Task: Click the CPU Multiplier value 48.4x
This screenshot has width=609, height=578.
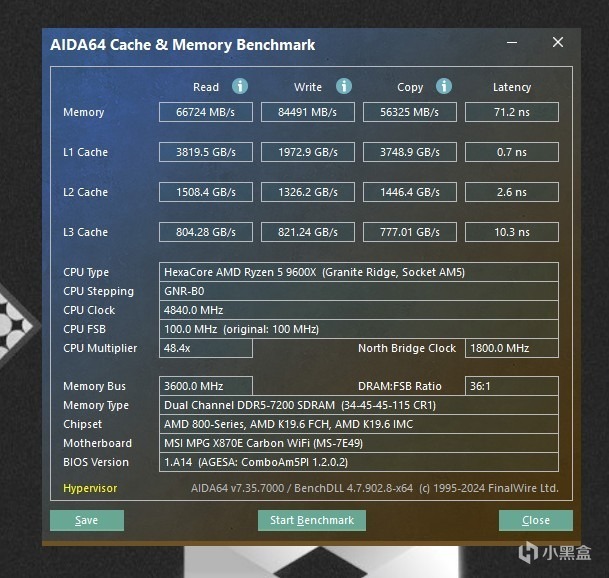Action: [x=206, y=348]
